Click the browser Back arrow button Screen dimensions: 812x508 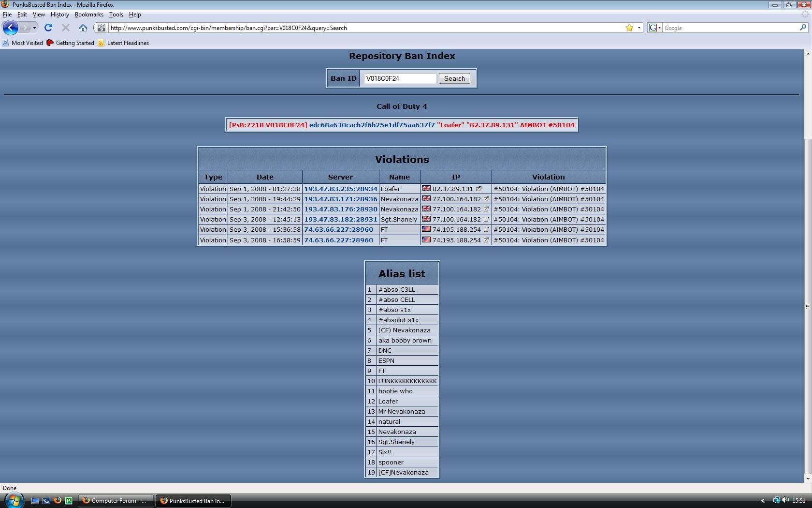tap(11, 28)
